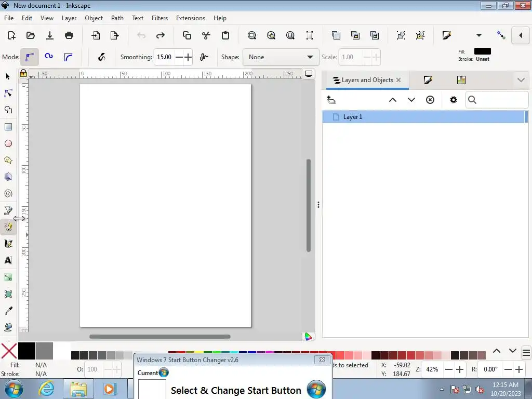Image resolution: width=532 pixels, height=399 pixels.
Task: Open the File menu
Action: (x=9, y=18)
